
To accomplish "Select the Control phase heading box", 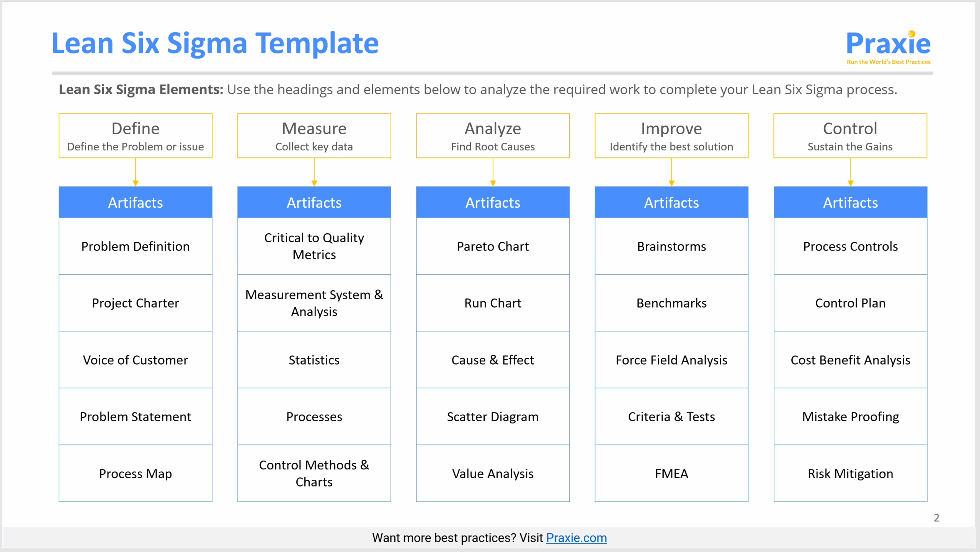I will tap(850, 136).
